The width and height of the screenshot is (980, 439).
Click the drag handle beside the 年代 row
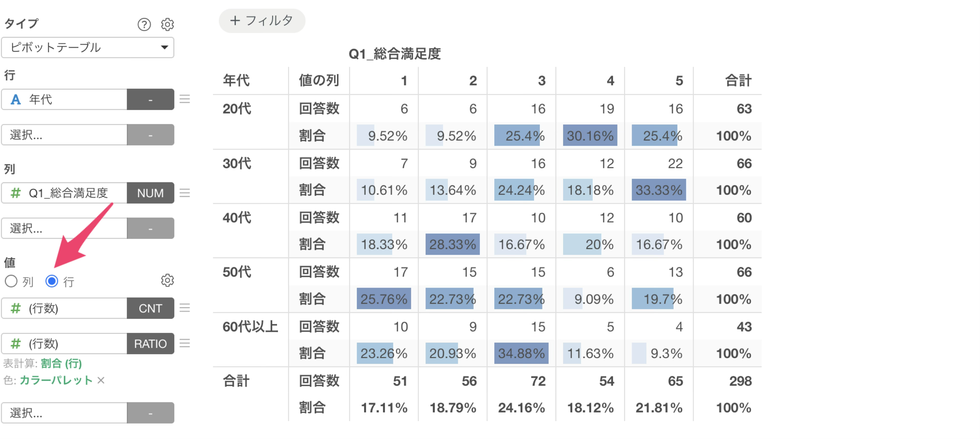click(x=185, y=99)
